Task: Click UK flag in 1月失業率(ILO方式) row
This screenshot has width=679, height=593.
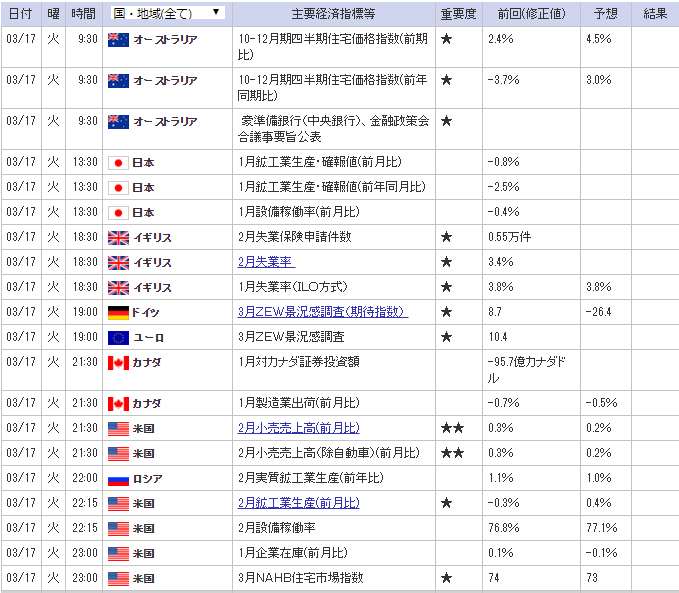Action: 118,288
